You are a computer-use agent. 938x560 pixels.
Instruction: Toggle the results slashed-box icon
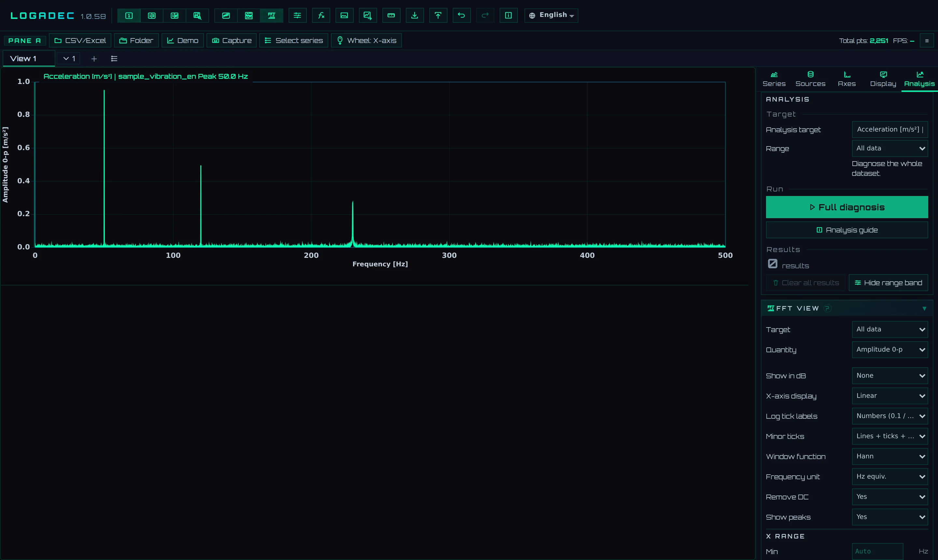(772, 263)
